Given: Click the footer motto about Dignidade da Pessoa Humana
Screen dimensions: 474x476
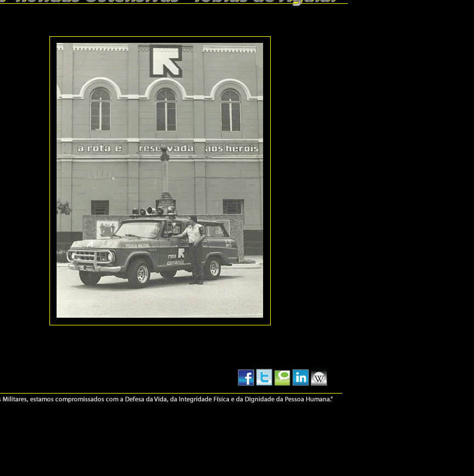Looking at the screenshot, I should [165, 399].
